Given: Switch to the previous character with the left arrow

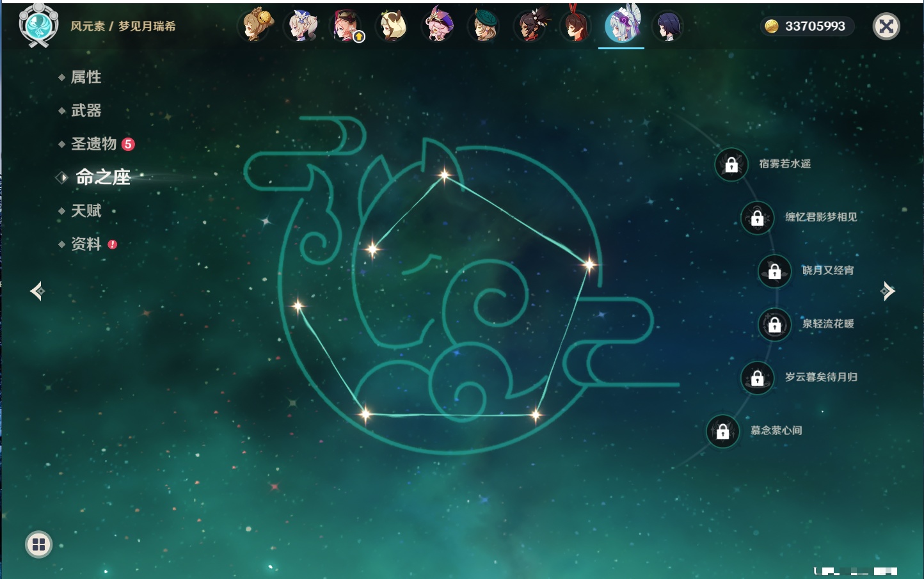Looking at the screenshot, I should (38, 291).
